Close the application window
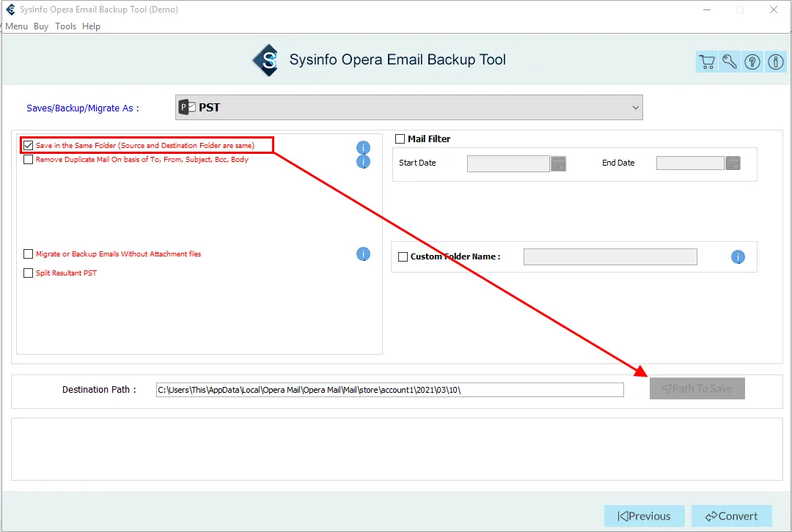 tap(774, 10)
